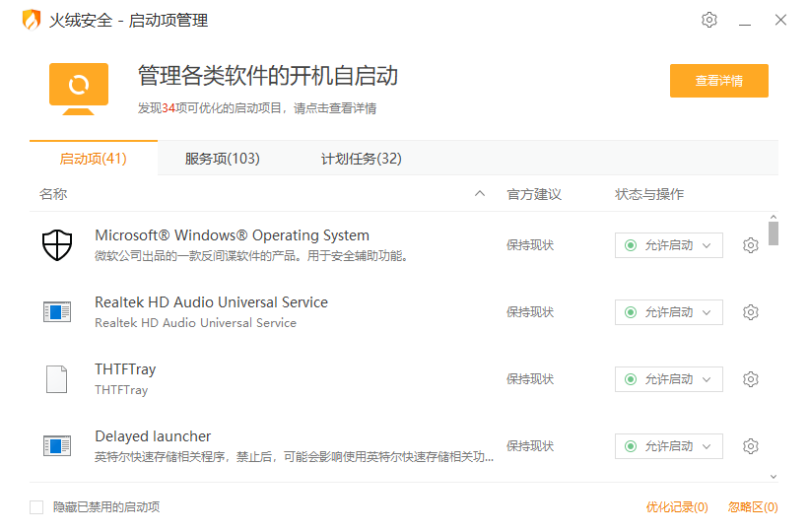
Task: Open the 计划任务(32) tab
Action: click(361, 159)
